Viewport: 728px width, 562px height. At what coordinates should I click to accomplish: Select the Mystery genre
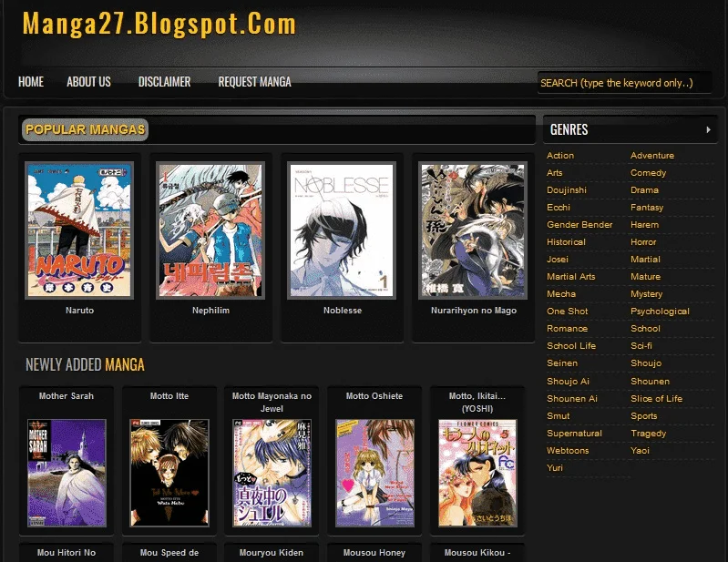click(646, 294)
